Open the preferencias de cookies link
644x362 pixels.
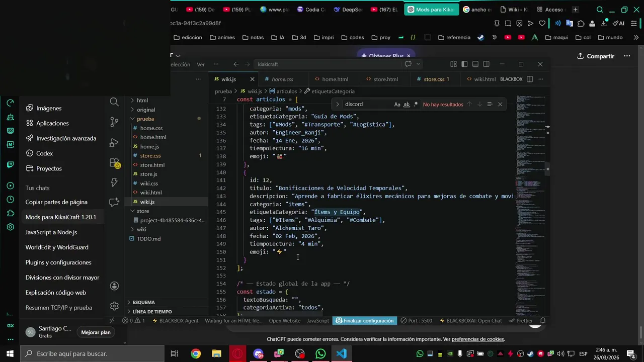pyautogui.click(x=477, y=339)
